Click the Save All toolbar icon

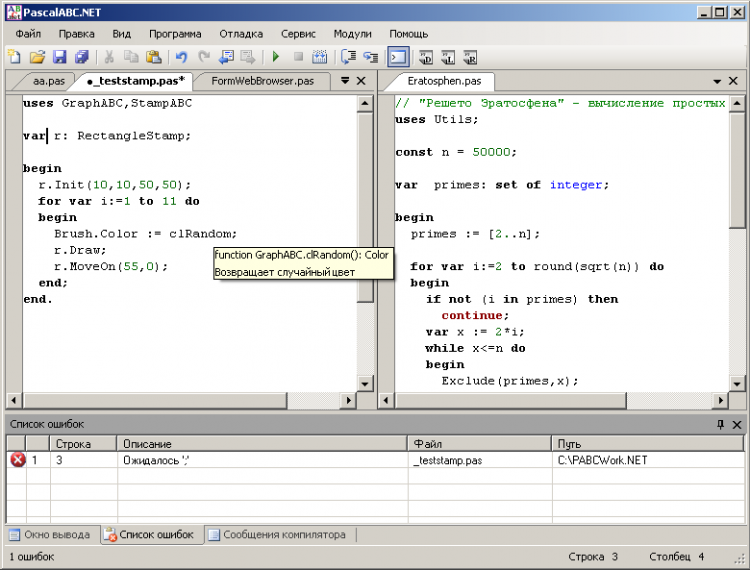[x=81, y=57]
